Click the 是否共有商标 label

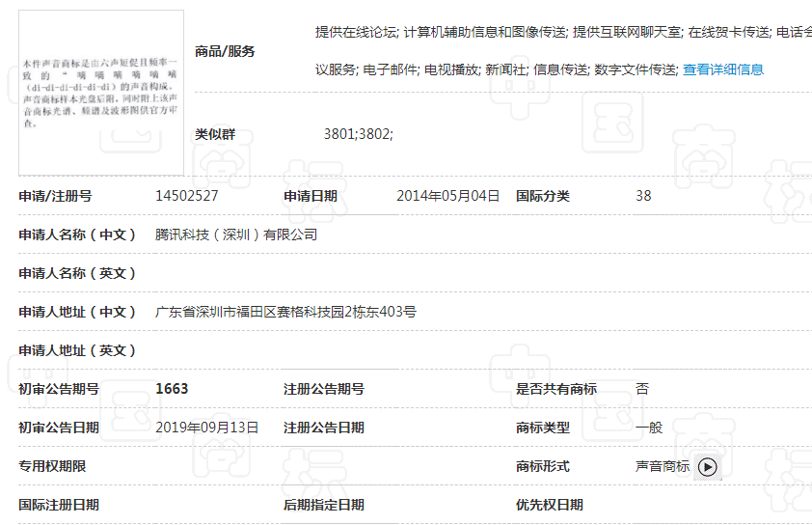click(x=556, y=389)
